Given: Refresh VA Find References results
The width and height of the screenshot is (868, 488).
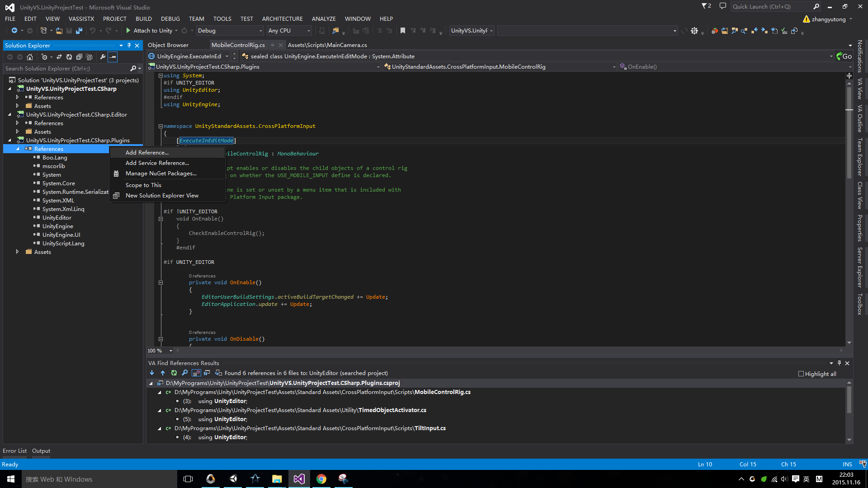Looking at the screenshot, I should pos(174,373).
